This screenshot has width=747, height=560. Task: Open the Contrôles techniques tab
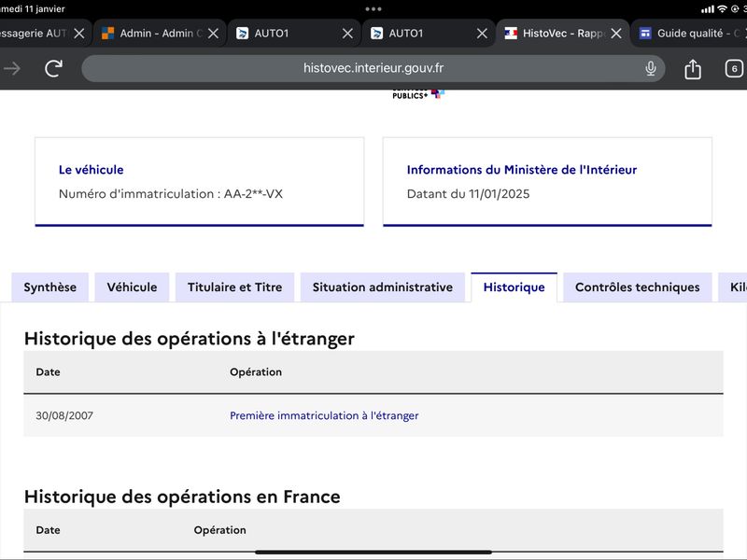tap(638, 287)
